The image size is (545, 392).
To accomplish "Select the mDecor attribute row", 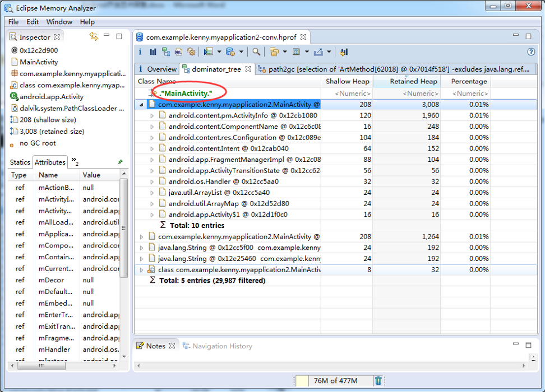I will pyautogui.click(x=63, y=280).
